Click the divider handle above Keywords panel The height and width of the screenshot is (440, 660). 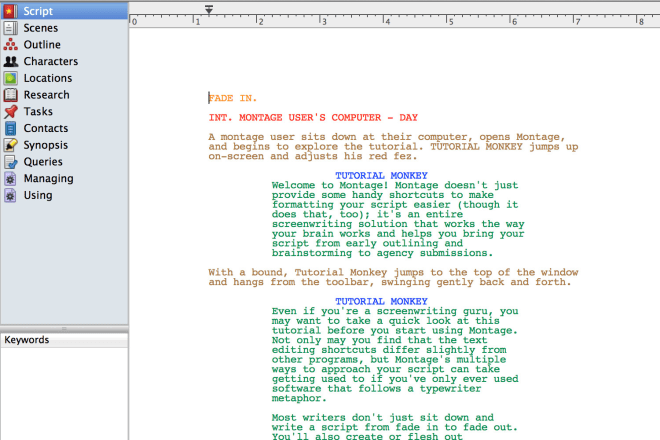[x=64, y=328]
